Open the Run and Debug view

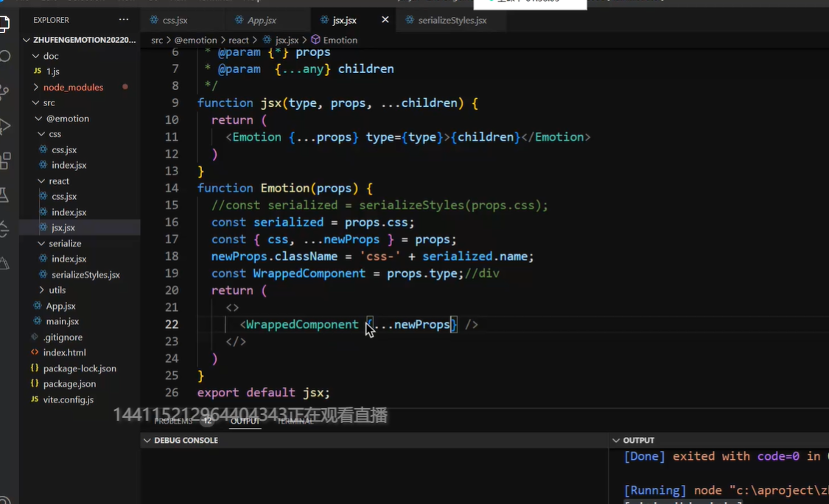[x=4, y=126]
